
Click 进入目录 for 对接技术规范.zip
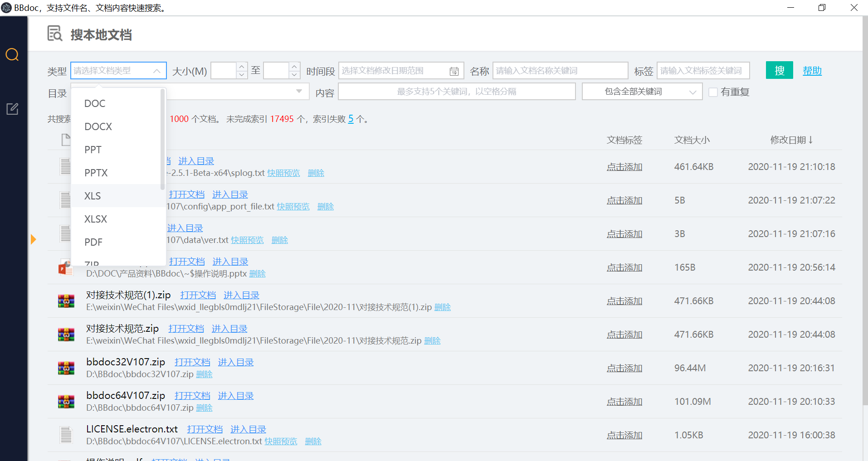229,329
